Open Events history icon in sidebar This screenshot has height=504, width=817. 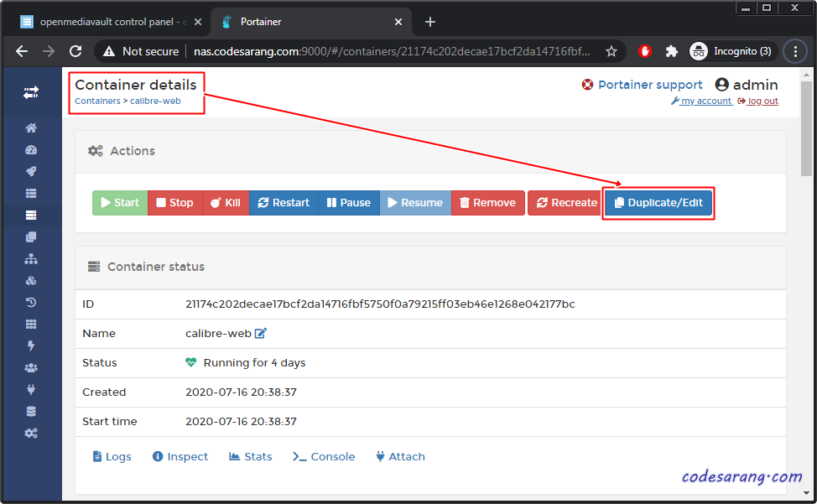click(31, 302)
